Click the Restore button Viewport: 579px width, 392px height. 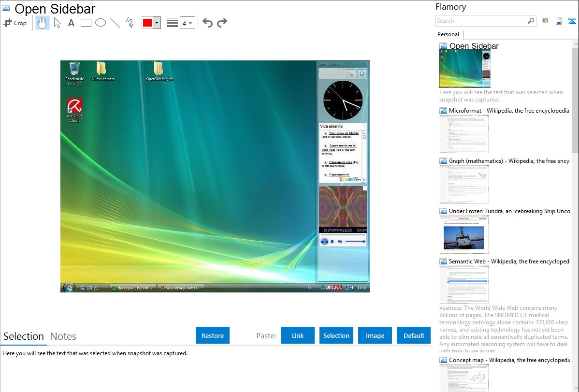pyautogui.click(x=213, y=335)
